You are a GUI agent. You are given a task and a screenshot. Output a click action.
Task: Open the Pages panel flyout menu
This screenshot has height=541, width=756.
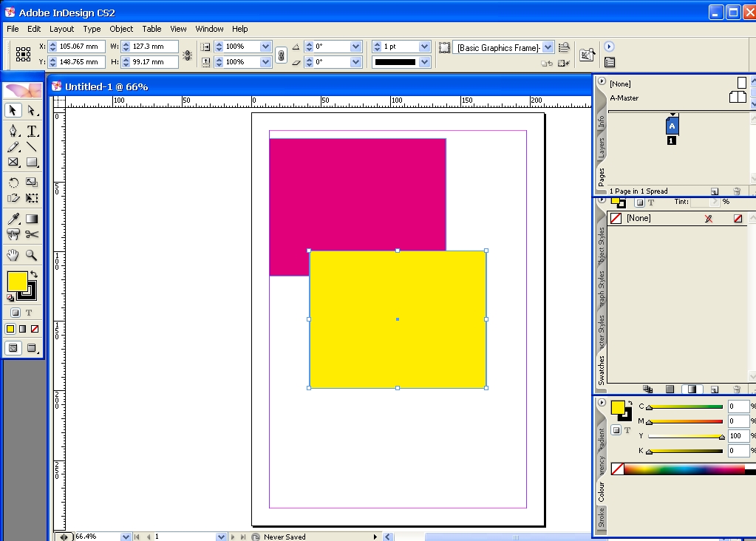coord(602,81)
